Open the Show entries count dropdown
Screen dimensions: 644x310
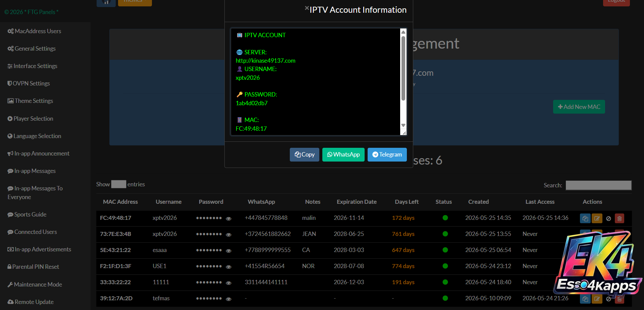coord(119,184)
